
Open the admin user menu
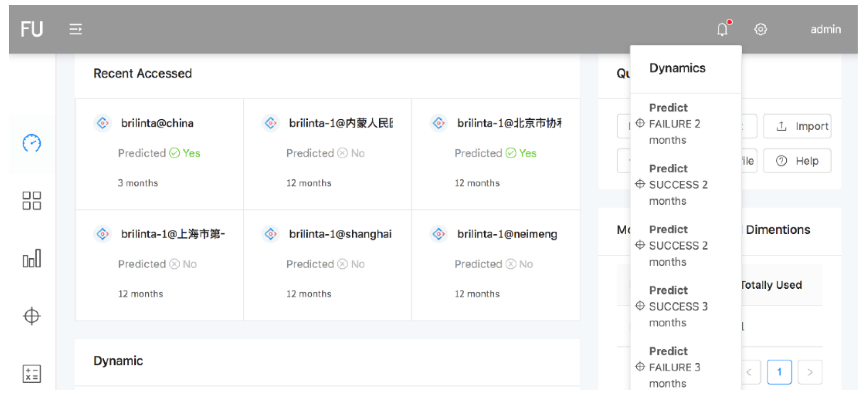point(825,29)
